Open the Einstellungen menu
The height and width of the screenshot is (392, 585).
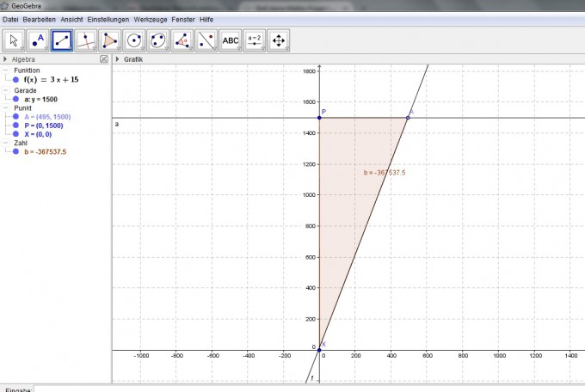[108, 19]
